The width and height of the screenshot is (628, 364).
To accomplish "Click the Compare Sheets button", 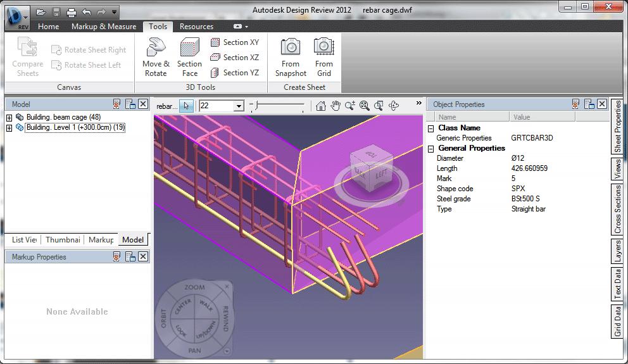I will click(28, 57).
